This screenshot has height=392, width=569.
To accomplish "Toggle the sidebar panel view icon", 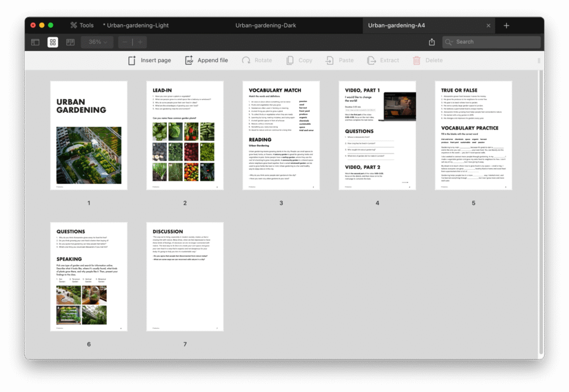I will (x=35, y=42).
